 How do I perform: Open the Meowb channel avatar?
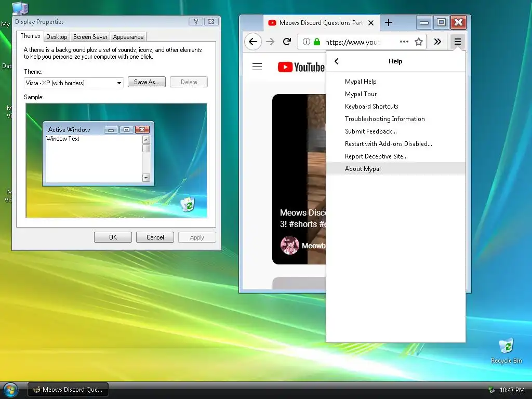click(290, 245)
